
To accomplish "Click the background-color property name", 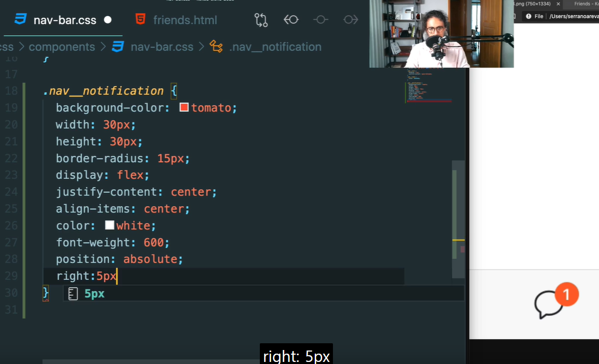I will click(x=110, y=108).
